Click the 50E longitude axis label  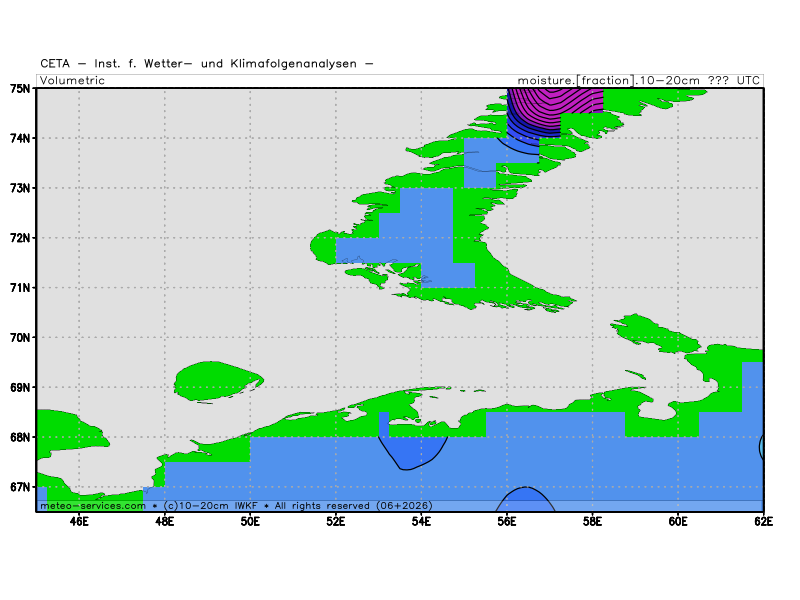tap(249, 521)
